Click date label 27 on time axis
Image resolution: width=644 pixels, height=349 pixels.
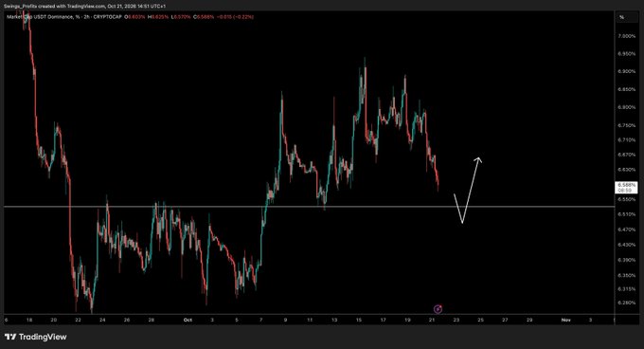(x=505, y=320)
